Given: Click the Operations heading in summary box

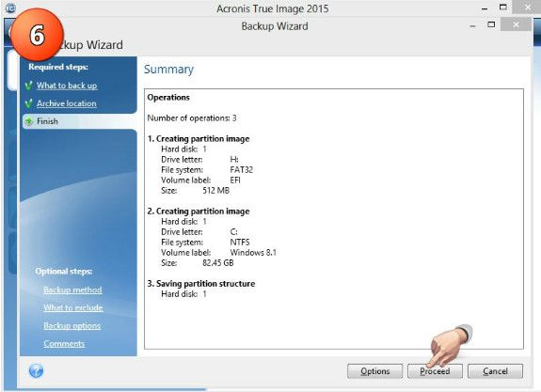Looking at the screenshot, I should [168, 97].
